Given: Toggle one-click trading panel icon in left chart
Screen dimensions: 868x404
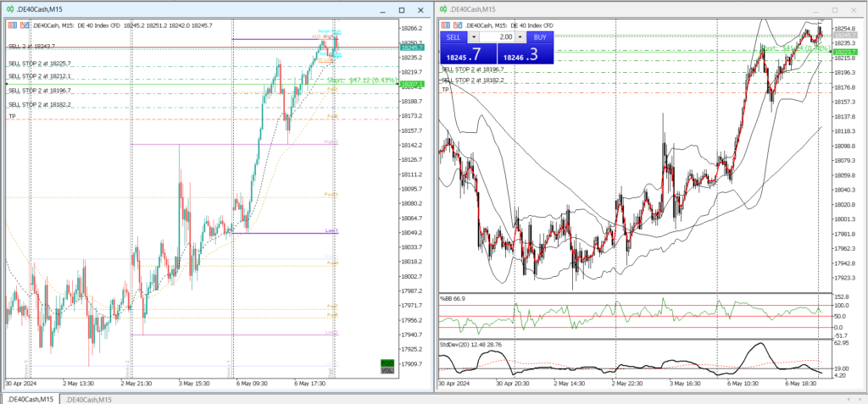Looking at the screenshot, I should tap(13, 25).
